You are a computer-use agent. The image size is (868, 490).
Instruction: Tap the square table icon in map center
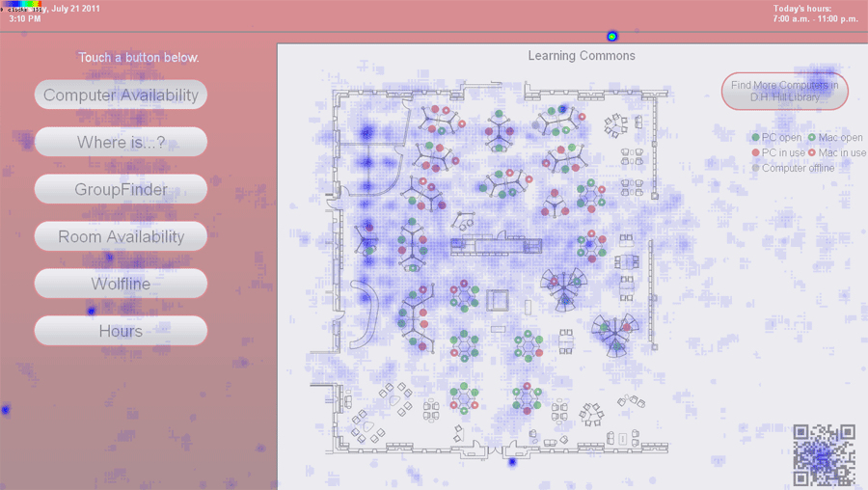point(497,300)
